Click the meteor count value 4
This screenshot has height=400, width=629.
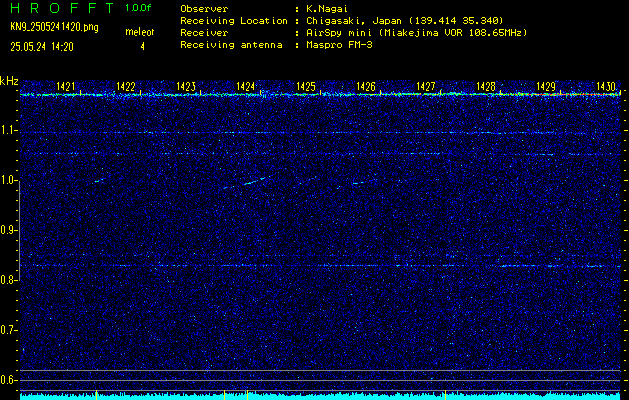tap(142, 47)
